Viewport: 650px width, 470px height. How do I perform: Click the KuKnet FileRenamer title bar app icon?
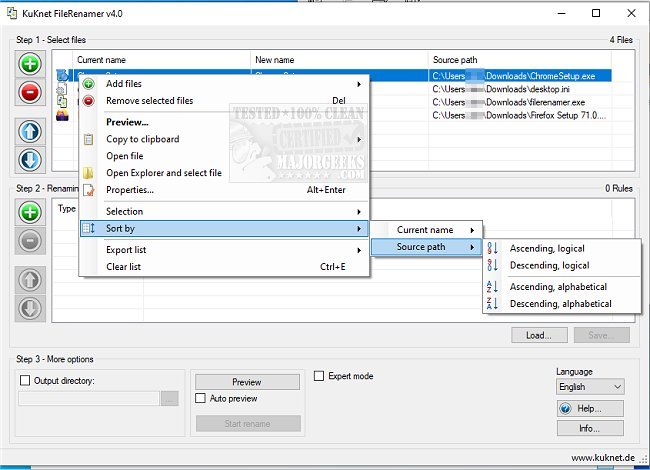(12, 13)
